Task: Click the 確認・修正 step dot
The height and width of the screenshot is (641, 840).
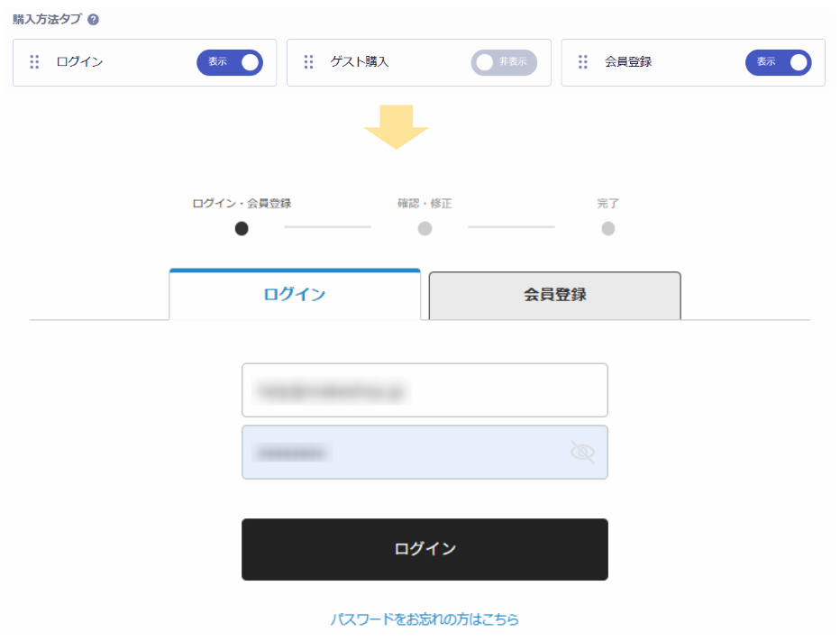Action: [425, 229]
